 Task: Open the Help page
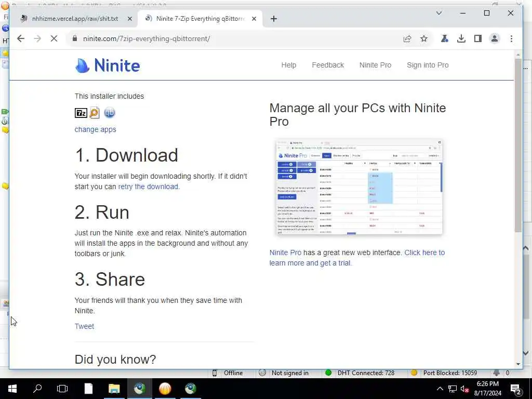289,65
